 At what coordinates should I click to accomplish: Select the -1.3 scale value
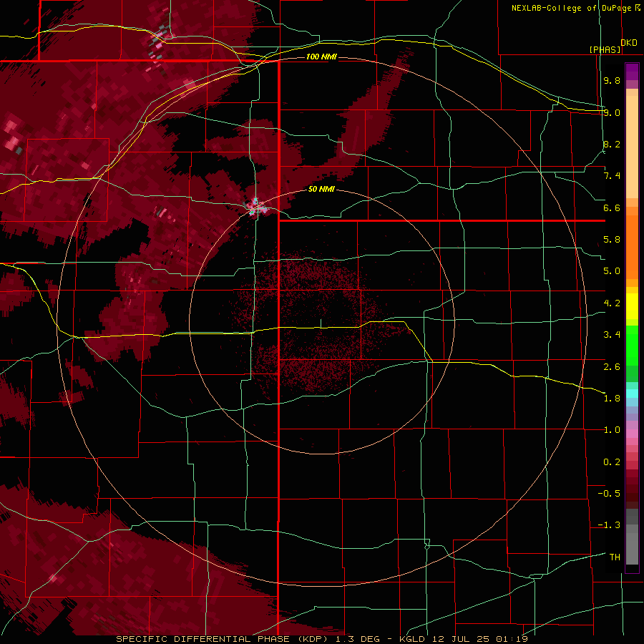coord(609,525)
